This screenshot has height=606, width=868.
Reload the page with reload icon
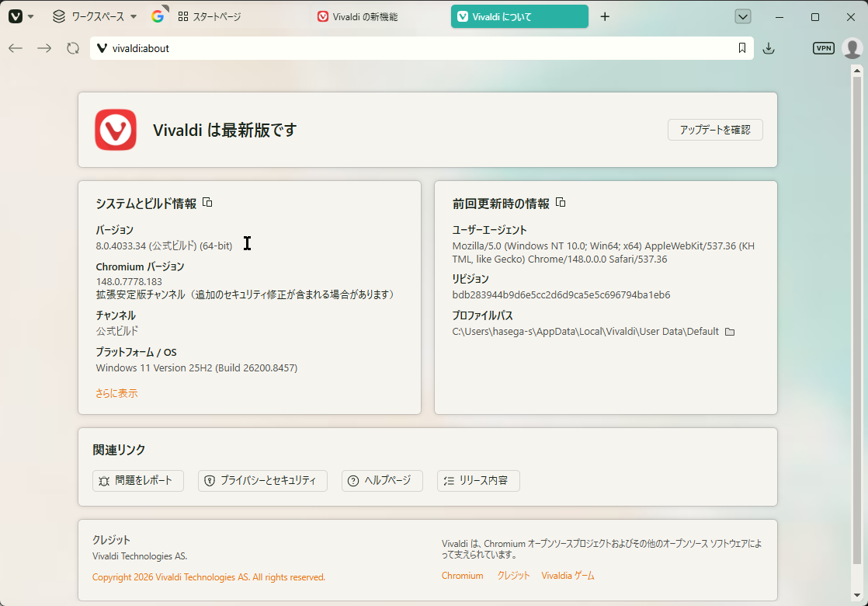pyautogui.click(x=73, y=48)
